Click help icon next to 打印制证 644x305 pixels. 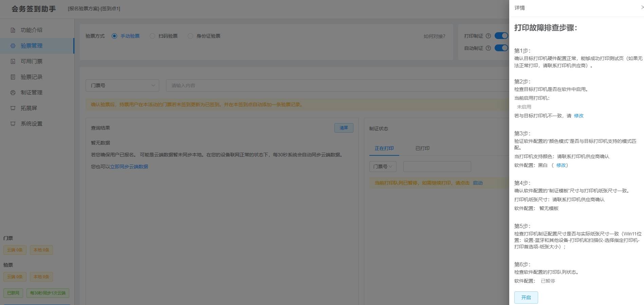488,36
